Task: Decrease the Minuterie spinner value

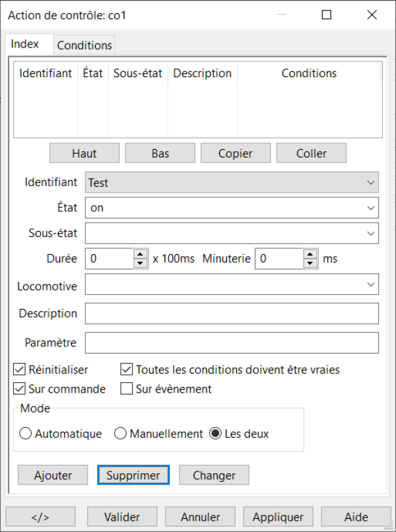Action: tap(310, 263)
